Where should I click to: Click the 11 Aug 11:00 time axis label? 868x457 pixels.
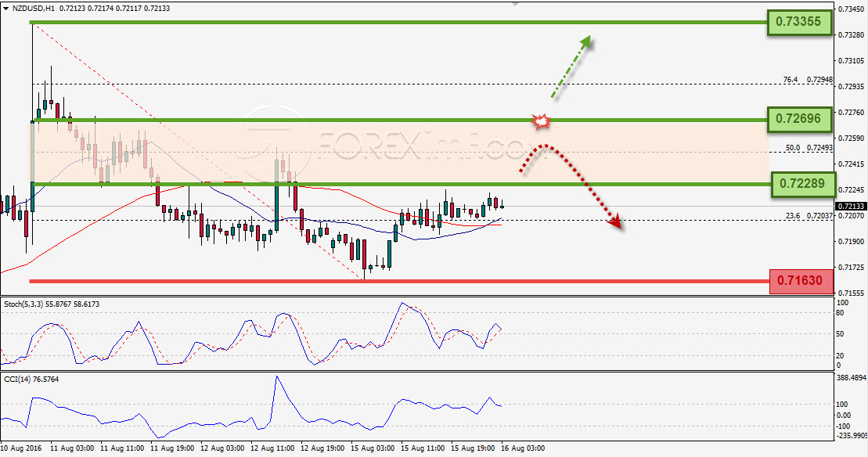click(x=122, y=448)
